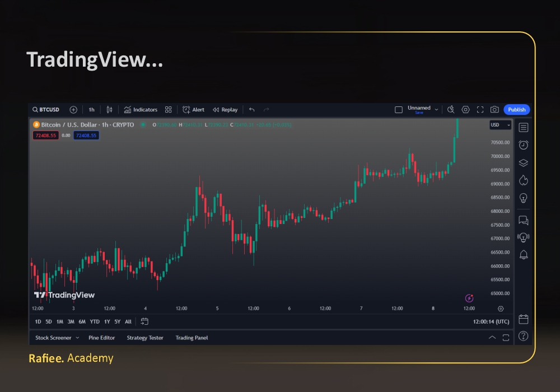Click the Unnamed layout name
560x392 pixels.
coord(419,108)
